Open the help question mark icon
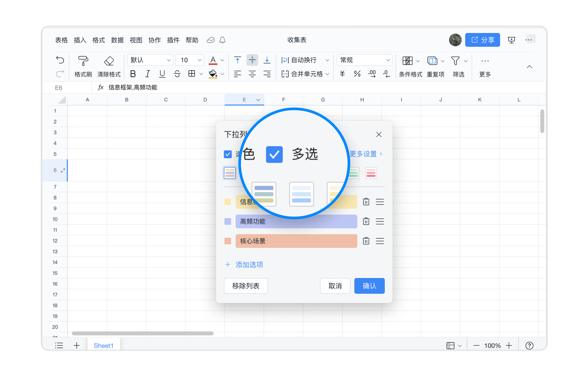The image size is (588, 379). point(529,346)
